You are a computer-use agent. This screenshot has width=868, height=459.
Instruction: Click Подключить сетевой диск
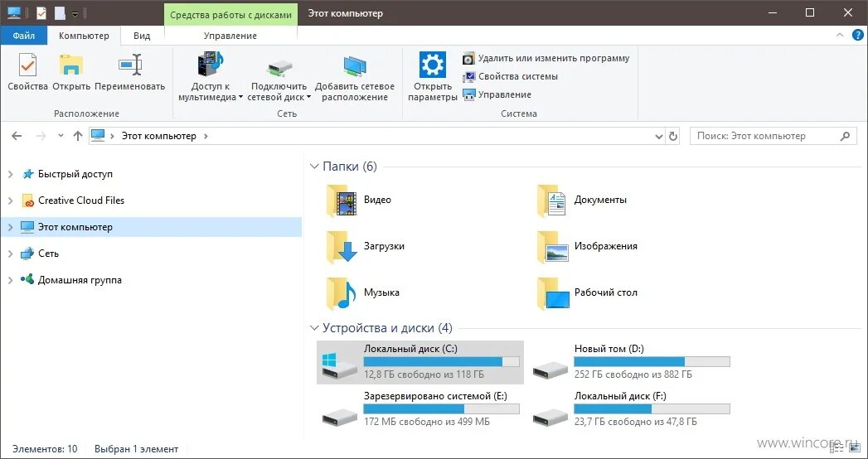(279, 77)
